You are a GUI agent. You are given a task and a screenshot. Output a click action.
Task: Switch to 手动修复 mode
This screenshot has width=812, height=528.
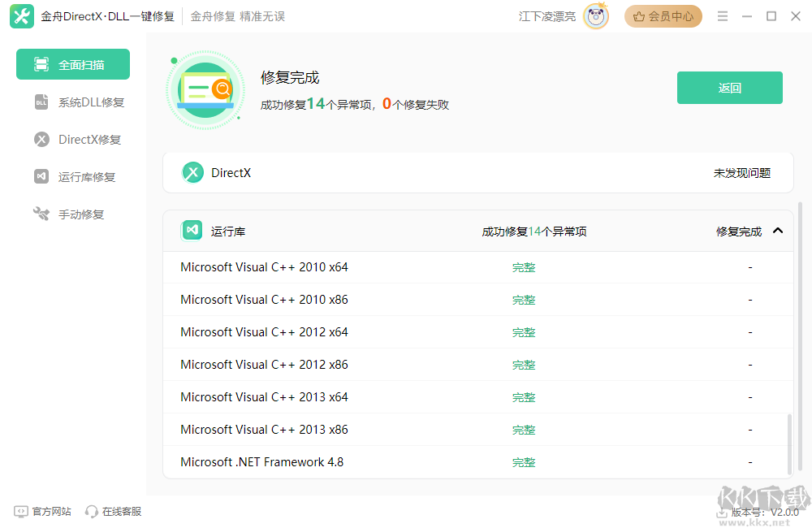[77, 214]
